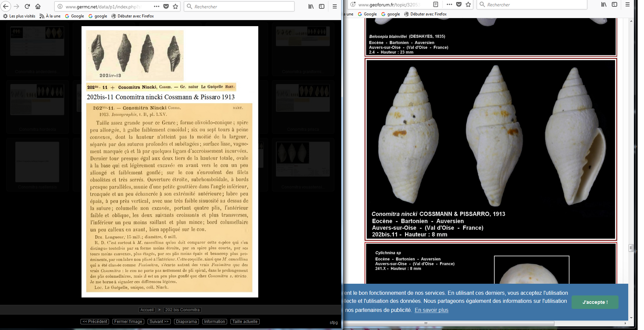Screen dimensions: 644x330
Task: Bookmark the germc.net page with star
Action: (175, 6)
